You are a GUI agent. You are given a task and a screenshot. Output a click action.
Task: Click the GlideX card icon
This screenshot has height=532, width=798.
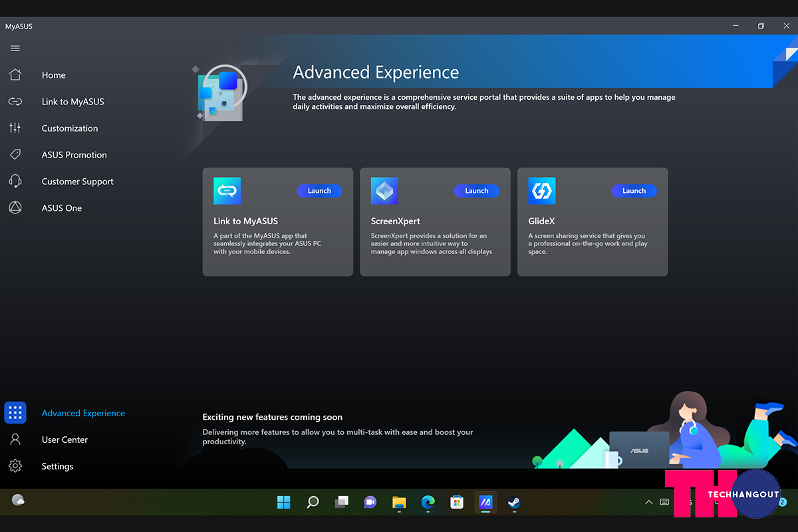[x=542, y=191]
